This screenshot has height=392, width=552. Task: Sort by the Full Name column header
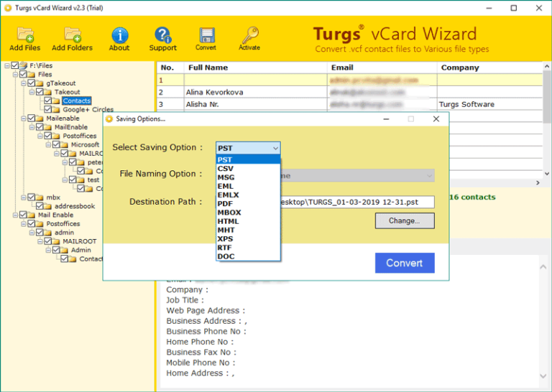pos(256,67)
